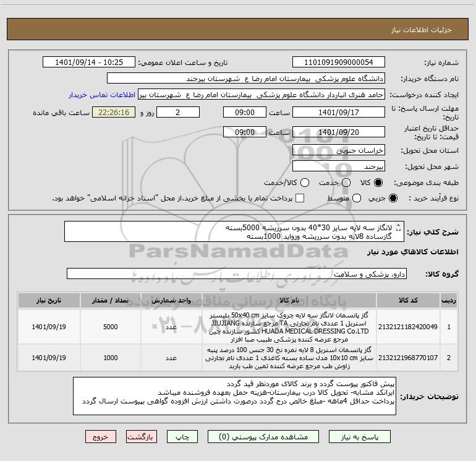Click the اطلاعات کالاهای مورد نیاز heading

click(412, 252)
